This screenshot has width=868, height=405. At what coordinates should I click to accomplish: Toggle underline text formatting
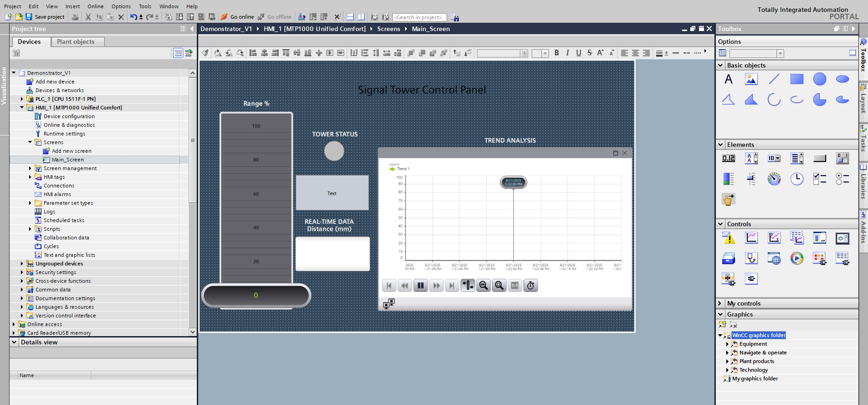(x=578, y=53)
